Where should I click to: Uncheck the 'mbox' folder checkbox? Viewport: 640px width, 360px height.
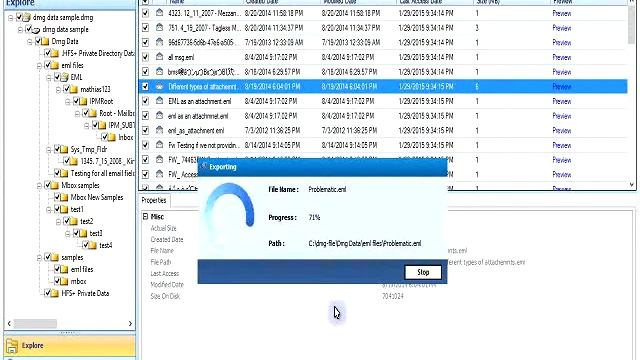click(x=58, y=281)
